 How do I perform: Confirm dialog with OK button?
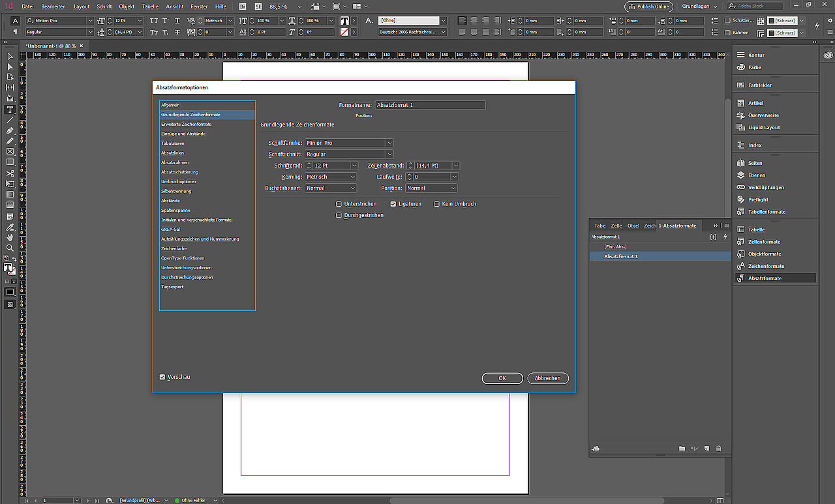click(x=502, y=378)
